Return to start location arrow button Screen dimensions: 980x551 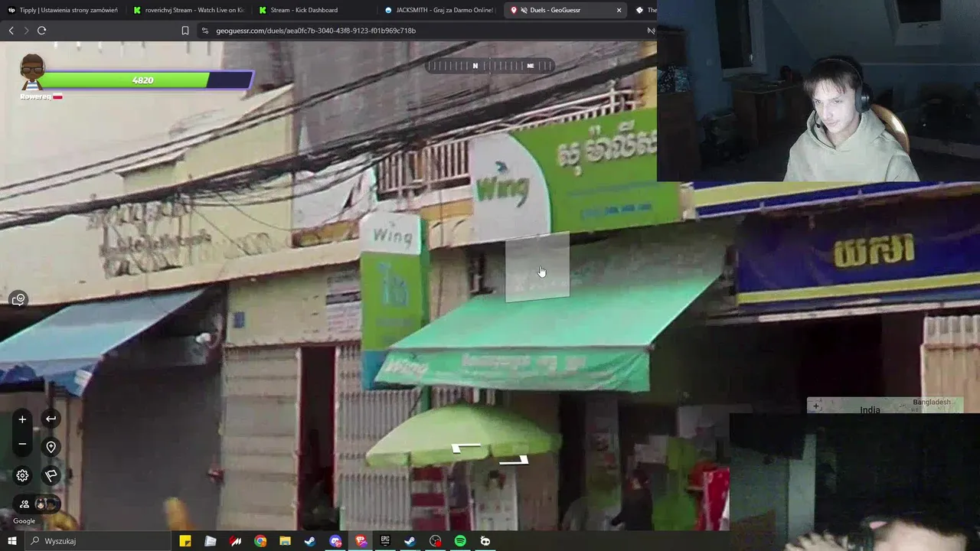(x=51, y=419)
